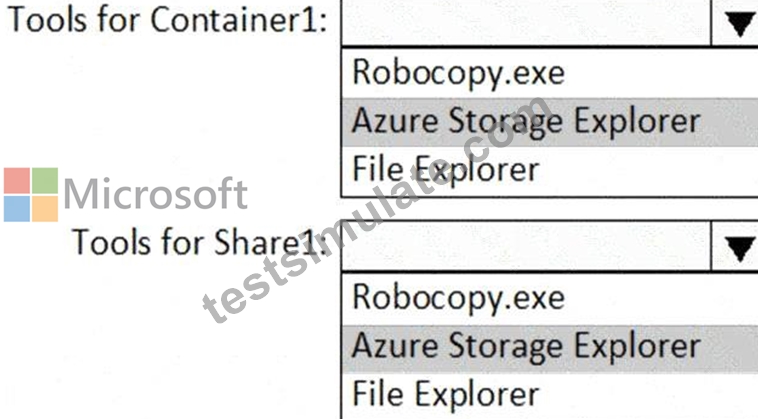Click the red square of Microsoft logo

click(x=17, y=181)
